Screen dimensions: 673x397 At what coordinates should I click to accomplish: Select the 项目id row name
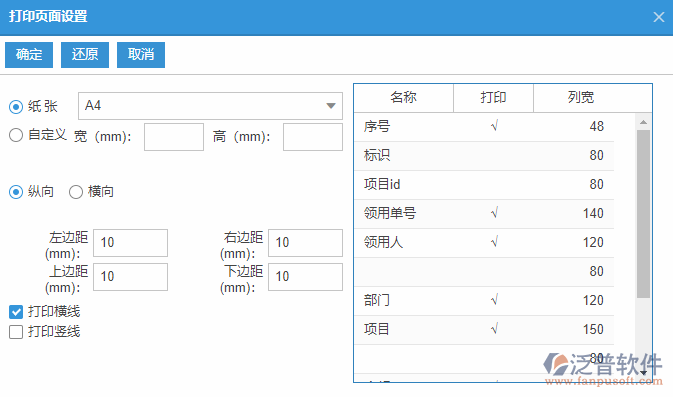382,185
